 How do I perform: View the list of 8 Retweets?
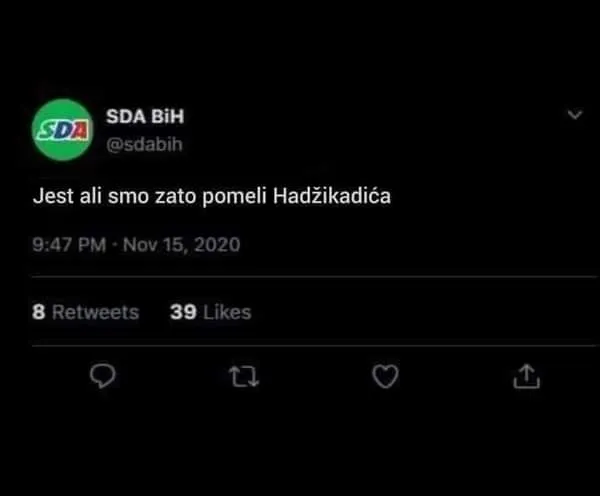(x=86, y=312)
